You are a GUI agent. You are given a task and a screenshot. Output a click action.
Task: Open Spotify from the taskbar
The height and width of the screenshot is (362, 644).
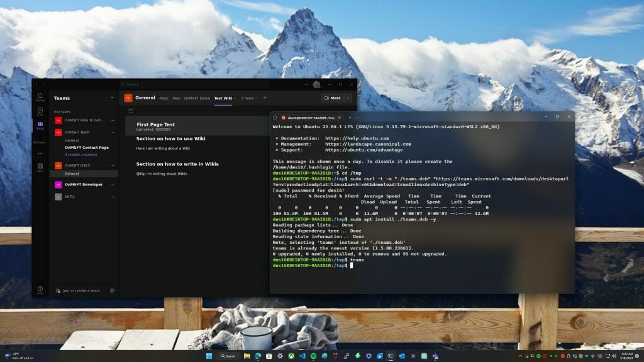(313, 356)
